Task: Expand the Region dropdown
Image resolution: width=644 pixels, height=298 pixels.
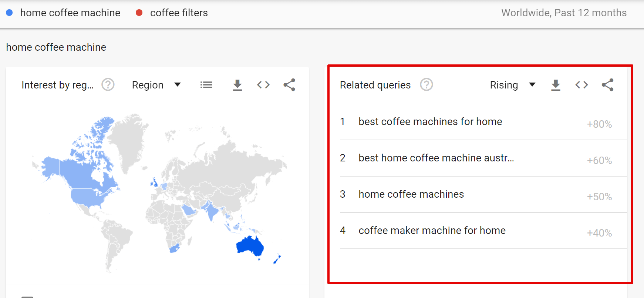Action: coord(156,85)
